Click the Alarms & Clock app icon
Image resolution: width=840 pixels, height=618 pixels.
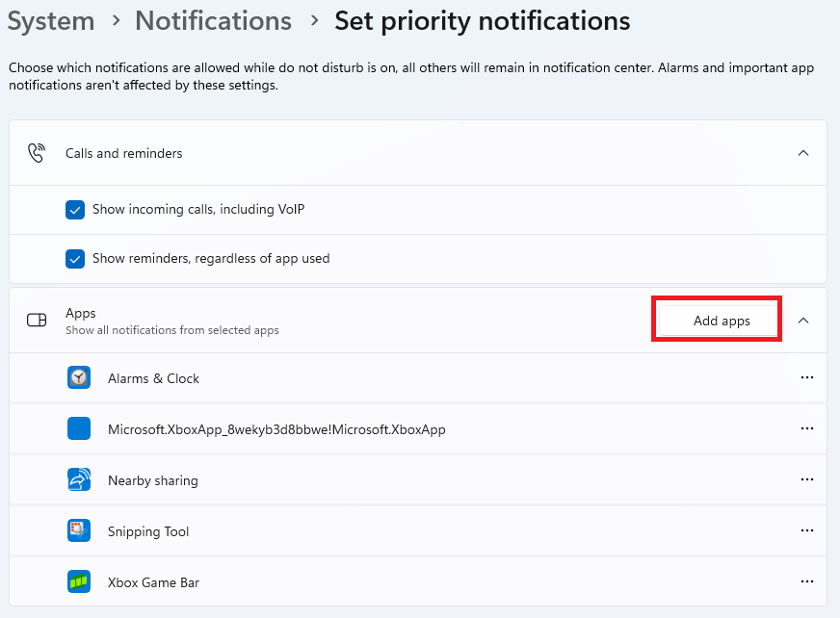pyautogui.click(x=79, y=378)
